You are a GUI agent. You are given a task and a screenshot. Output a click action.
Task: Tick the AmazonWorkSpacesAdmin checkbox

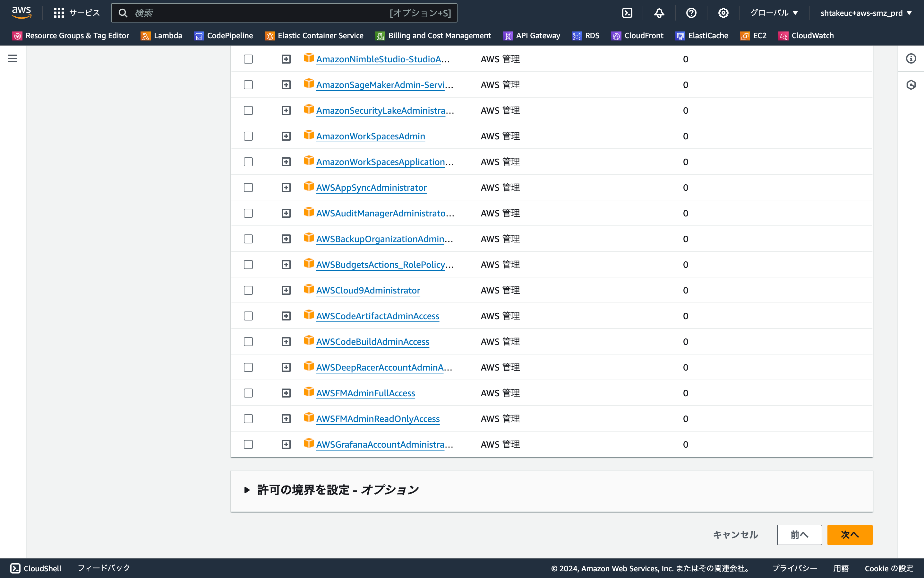click(248, 136)
